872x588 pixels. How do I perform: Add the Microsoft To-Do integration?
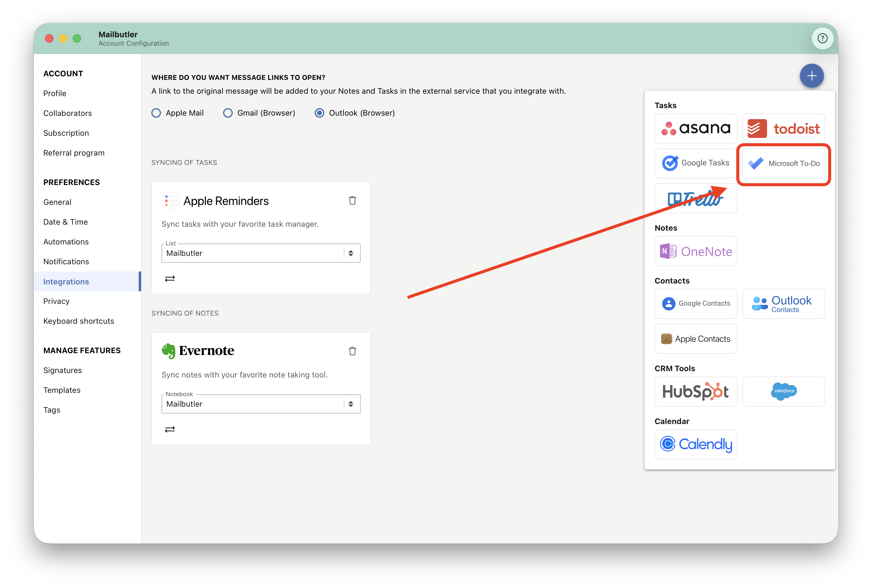click(x=783, y=163)
